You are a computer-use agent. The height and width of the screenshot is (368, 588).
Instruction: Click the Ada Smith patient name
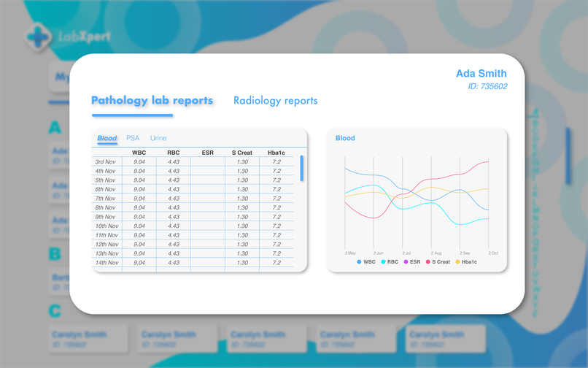pos(481,74)
